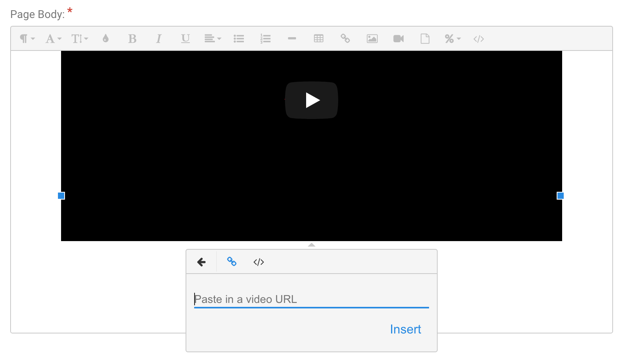Insert an unordered bullet list
This screenshot has width=624, height=364.
click(x=239, y=39)
